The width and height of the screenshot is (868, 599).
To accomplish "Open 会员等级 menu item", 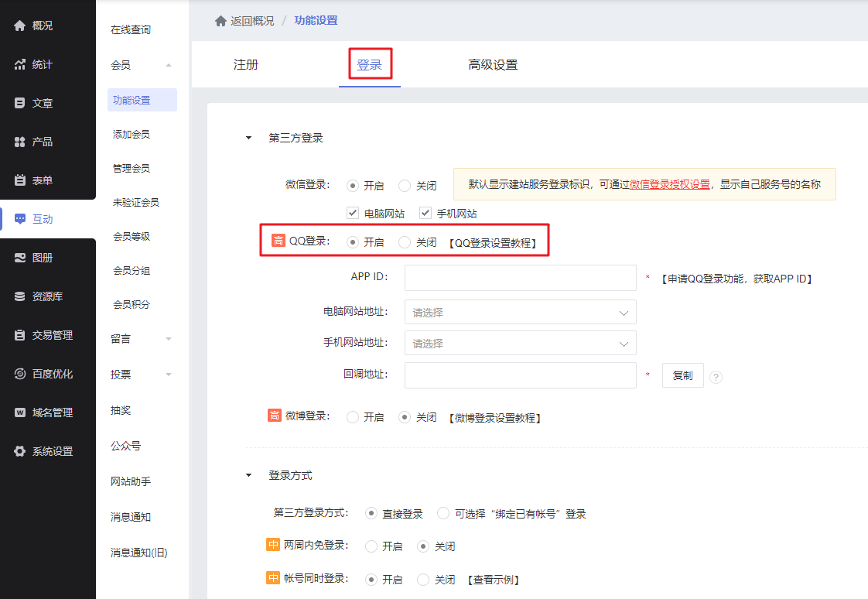I will (132, 236).
